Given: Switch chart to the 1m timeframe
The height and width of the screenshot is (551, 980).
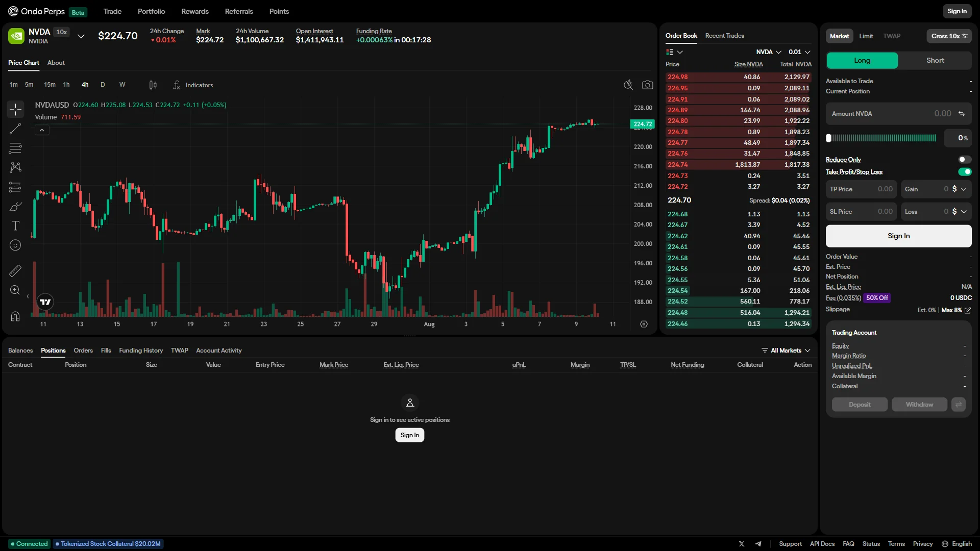Looking at the screenshot, I should coord(14,85).
